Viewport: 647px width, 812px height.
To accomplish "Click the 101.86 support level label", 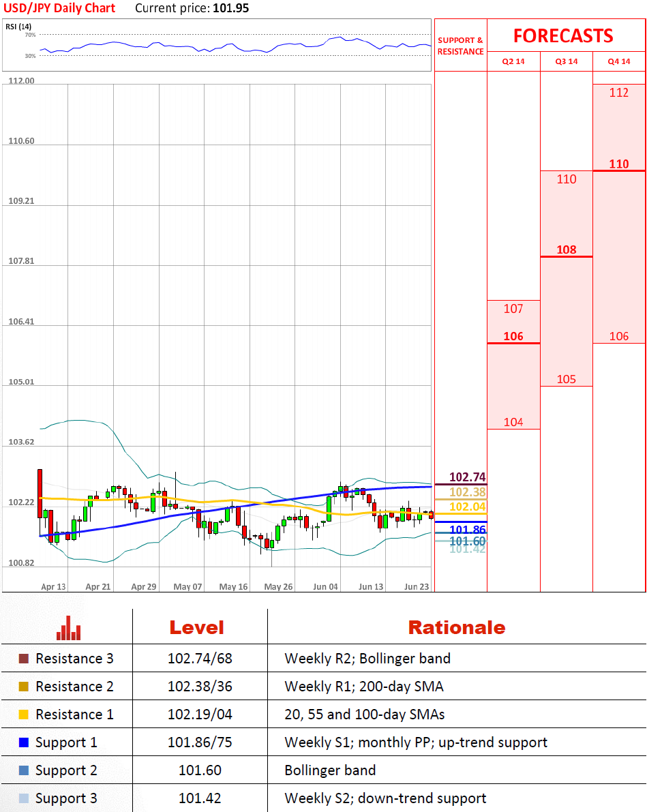I will pos(467,529).
